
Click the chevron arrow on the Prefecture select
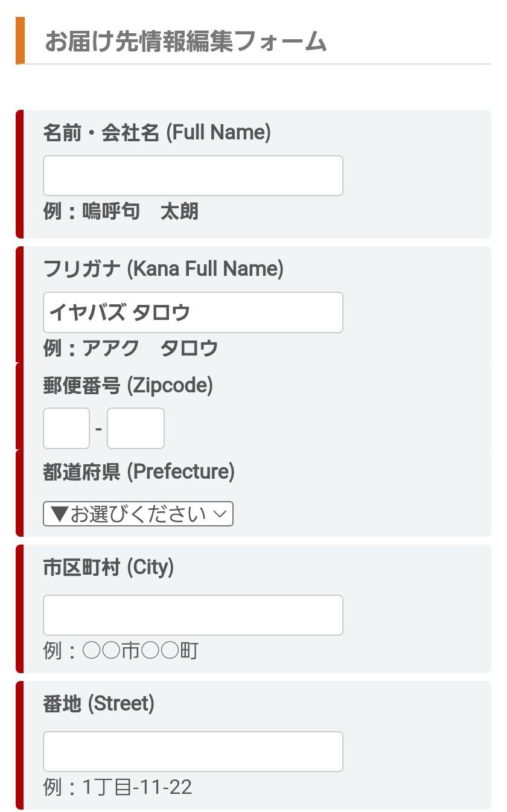click(x=220, y=514)
